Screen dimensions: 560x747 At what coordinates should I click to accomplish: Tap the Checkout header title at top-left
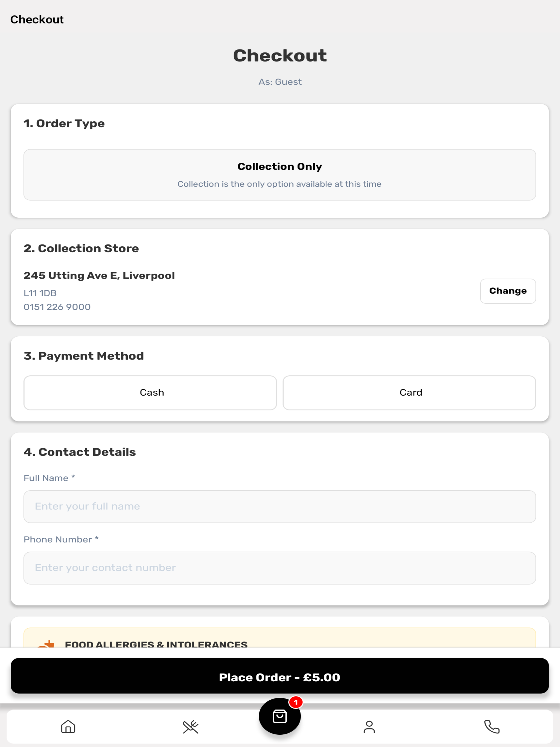pyautogui.click(x=37, y=20)
